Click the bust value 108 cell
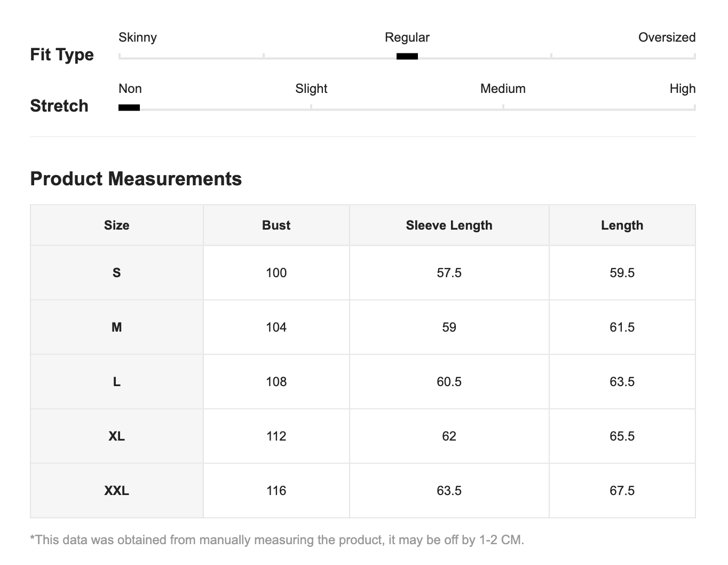The width and height of the screenshot is (728, 565). click(x=276, y=382)
